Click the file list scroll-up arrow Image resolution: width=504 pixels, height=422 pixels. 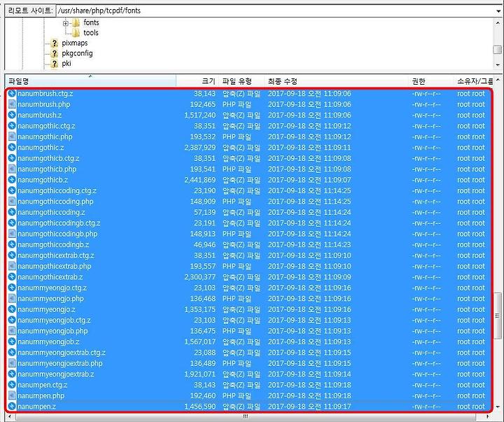(498, 79)
